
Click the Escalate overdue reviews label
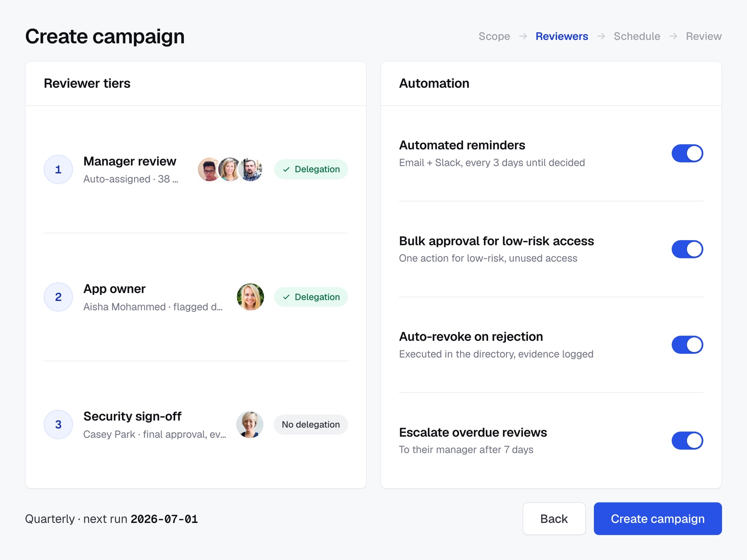point(473,432)
